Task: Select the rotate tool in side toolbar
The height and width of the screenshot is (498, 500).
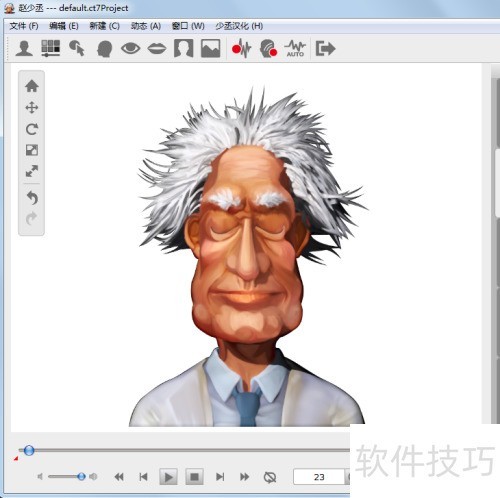Action: pyautogui.click(x=32, y=129)
